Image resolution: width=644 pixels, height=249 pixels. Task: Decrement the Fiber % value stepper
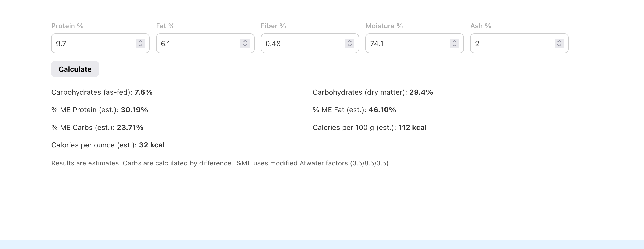pyautogui.click(x=349, y=46)
